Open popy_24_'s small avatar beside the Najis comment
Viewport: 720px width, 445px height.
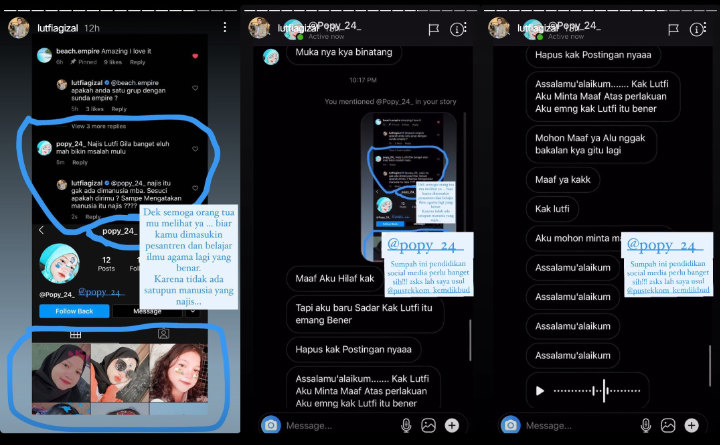(44, 148)
